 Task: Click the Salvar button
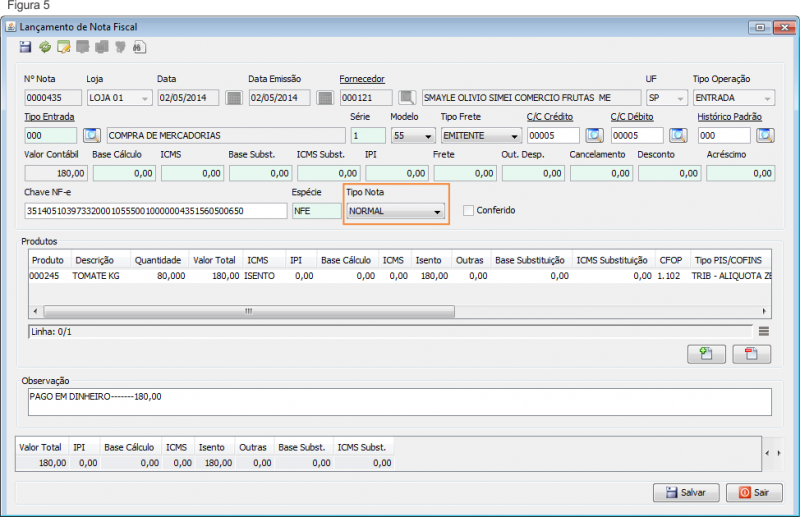pyautogui.click(x=686, y=493)
